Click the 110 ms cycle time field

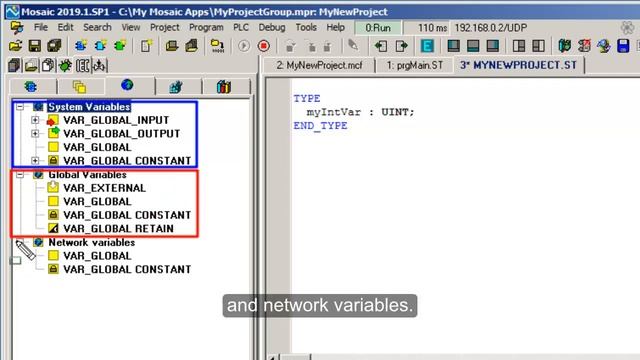pos(427,28)
